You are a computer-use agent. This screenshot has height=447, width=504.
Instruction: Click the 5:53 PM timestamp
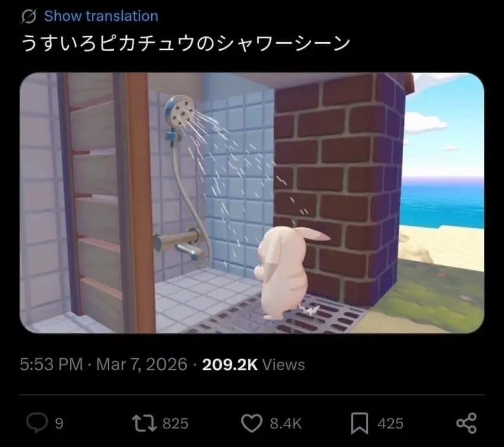pyautogui.click(x=52, y=365)
